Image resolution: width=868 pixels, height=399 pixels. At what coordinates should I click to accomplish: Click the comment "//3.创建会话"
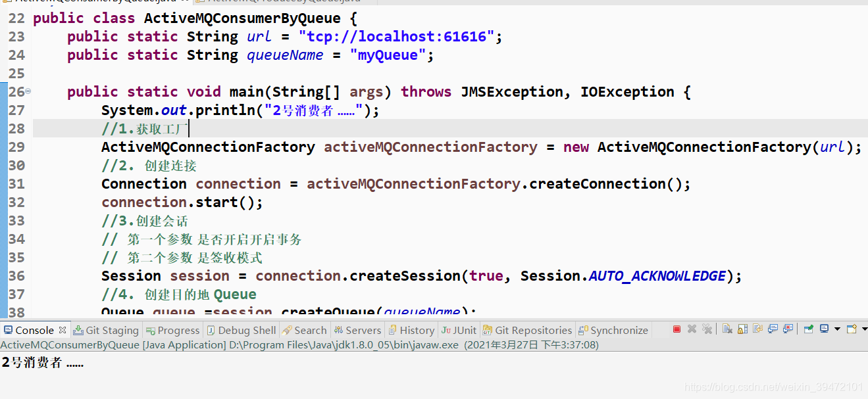pos(145,220)
